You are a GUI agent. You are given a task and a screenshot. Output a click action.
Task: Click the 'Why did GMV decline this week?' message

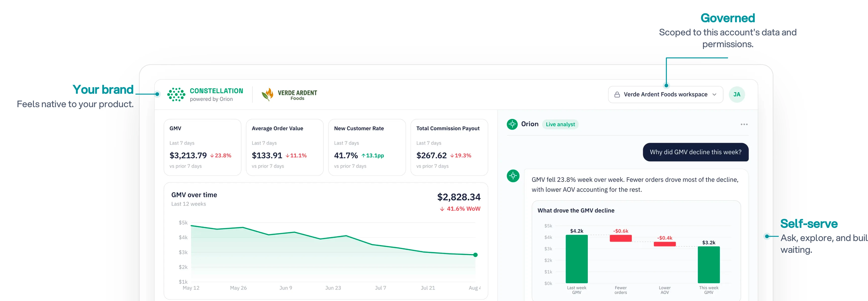coord(695,152)
